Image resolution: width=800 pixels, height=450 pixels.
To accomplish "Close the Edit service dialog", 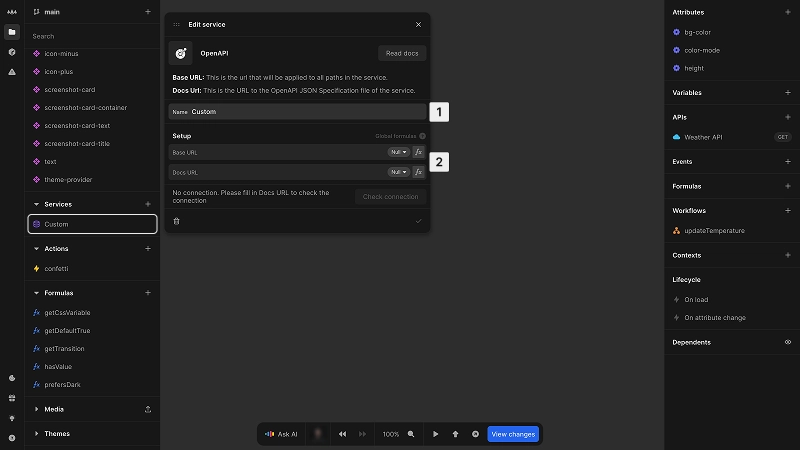I will (x=418, y=24).
